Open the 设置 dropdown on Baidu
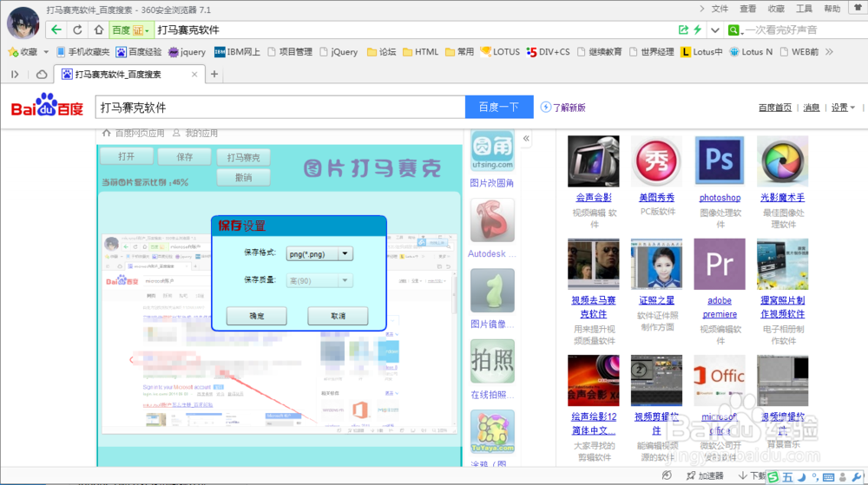Viewport: 868px width, 485px height. coord(843,108)
